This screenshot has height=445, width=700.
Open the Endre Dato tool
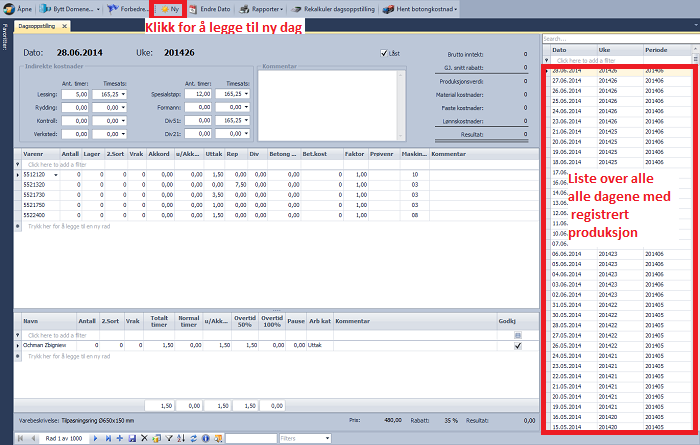point(210,8)
